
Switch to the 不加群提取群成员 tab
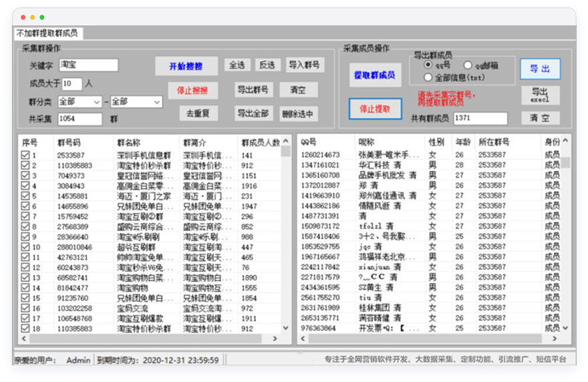pos(47,33)
